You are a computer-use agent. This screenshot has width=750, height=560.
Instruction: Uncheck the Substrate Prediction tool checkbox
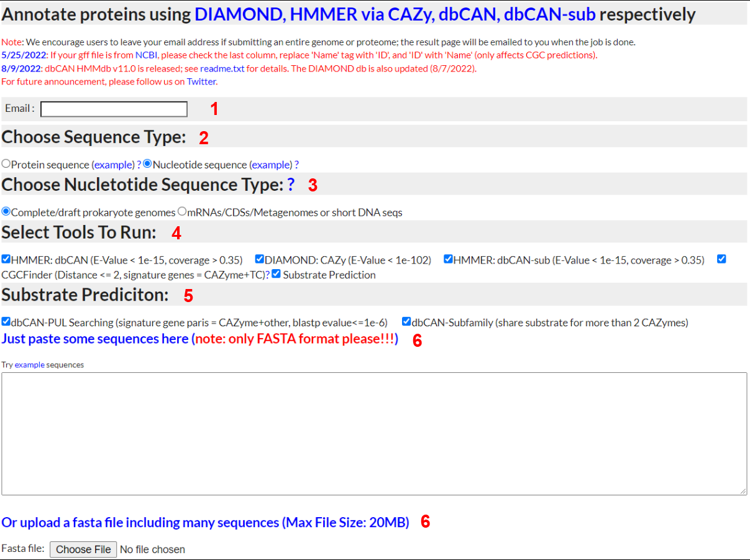pyautogui.click(x=276, y=274)
